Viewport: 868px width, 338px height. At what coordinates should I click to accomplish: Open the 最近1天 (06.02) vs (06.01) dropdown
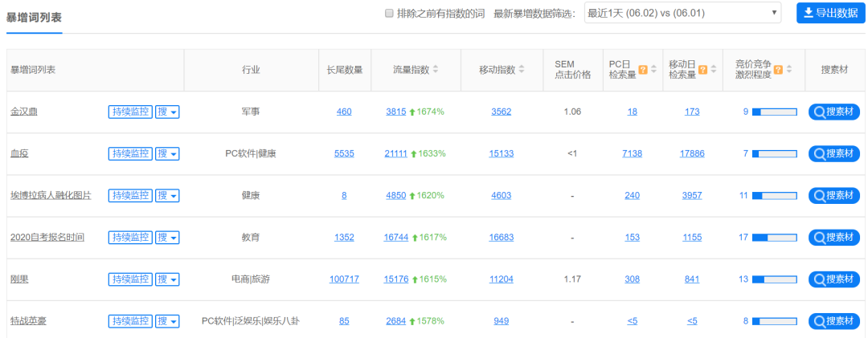pos(682,14)
